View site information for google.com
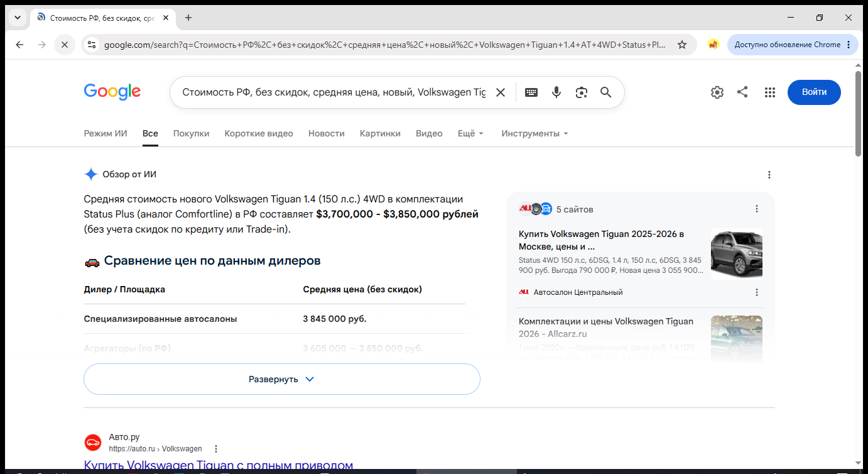The image size is (868, 474). coord(92,45)
